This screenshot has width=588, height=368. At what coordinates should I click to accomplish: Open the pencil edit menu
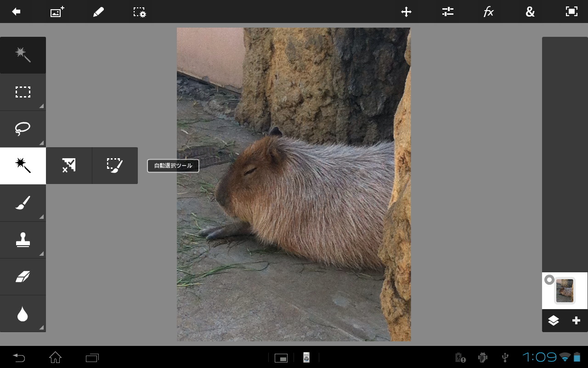tap(98, 12)
